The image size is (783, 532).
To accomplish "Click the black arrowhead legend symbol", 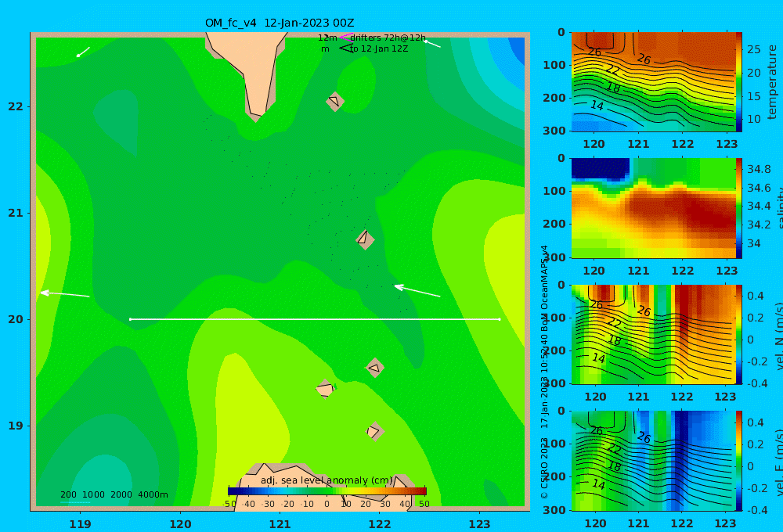I will [x=345, y=49].
